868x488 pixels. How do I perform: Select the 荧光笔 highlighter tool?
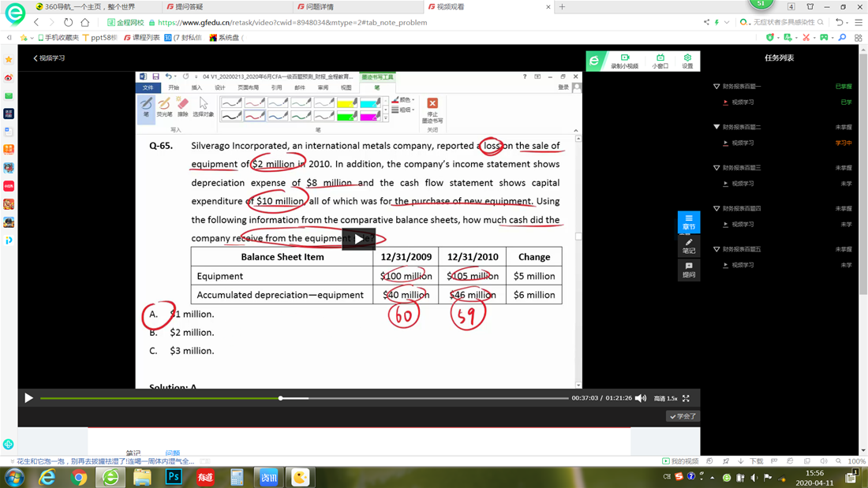pos(164,106)
